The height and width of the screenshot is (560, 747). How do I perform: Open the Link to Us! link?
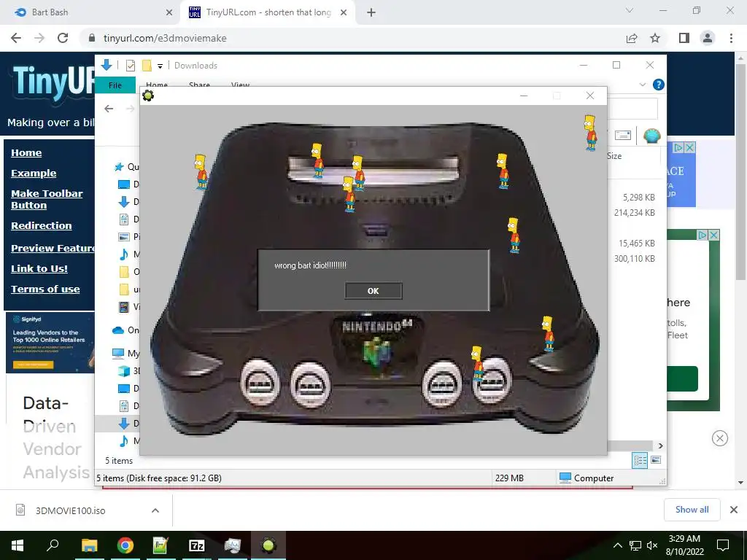click(x=39, y=268)
